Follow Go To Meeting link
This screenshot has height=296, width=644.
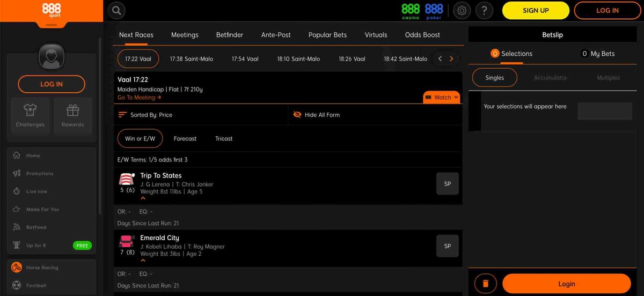(x=140, y=98)
